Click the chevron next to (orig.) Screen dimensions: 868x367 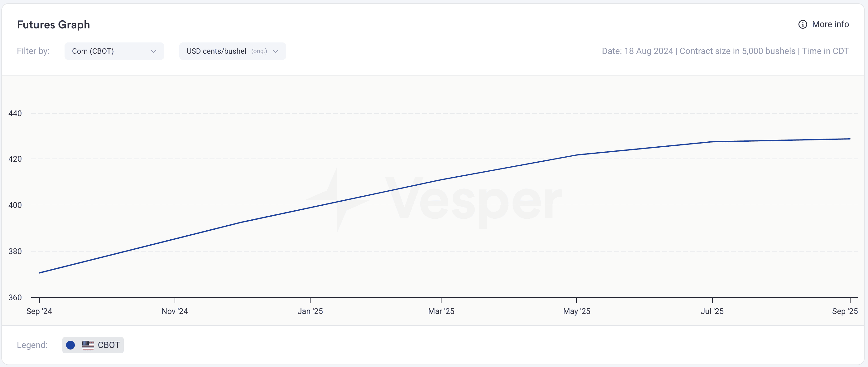point(276,51)
